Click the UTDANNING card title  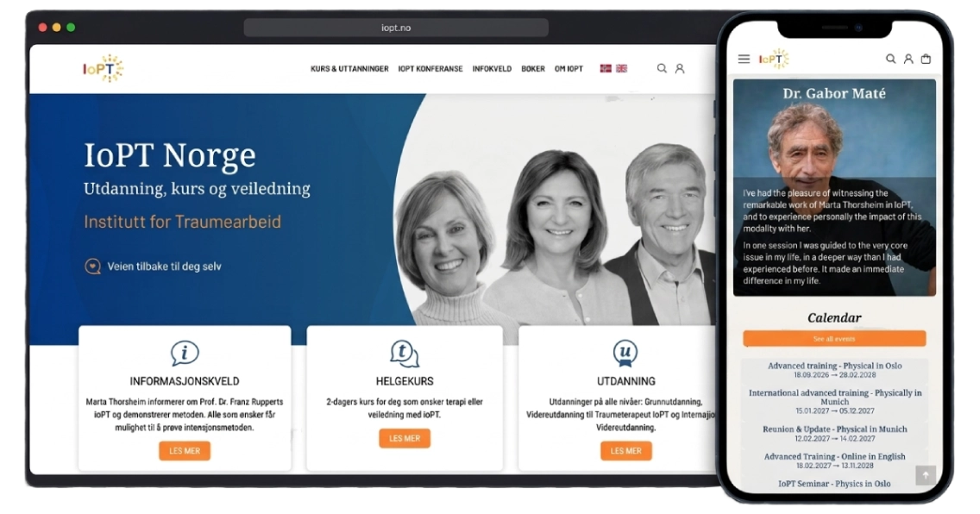point(625,381)
